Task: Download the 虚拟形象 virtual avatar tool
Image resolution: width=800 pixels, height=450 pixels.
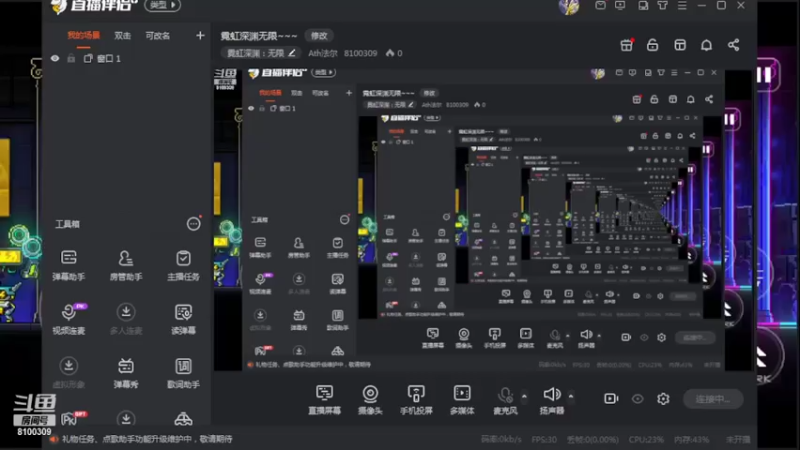Action: point(68,373)
